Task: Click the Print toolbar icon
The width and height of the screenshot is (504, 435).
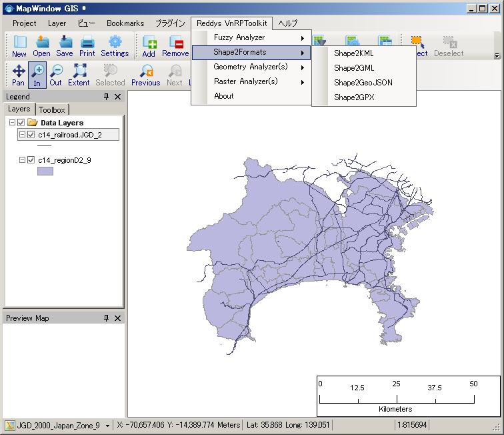Action: coord(87,45)
